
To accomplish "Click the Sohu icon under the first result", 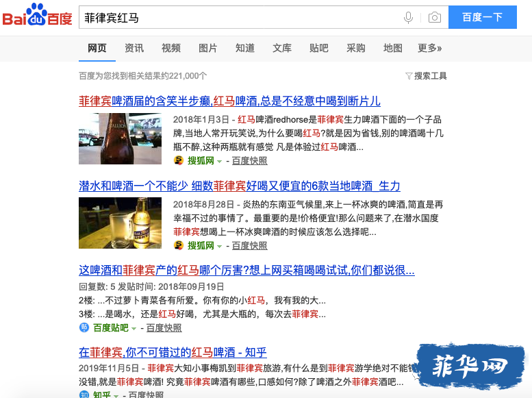I will (x=179, y=160).
